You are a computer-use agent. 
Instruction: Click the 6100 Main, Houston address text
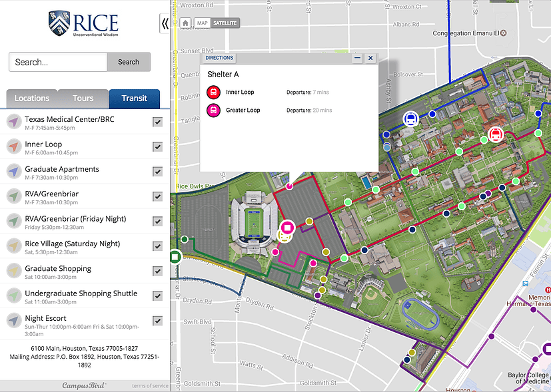(85, 349)
